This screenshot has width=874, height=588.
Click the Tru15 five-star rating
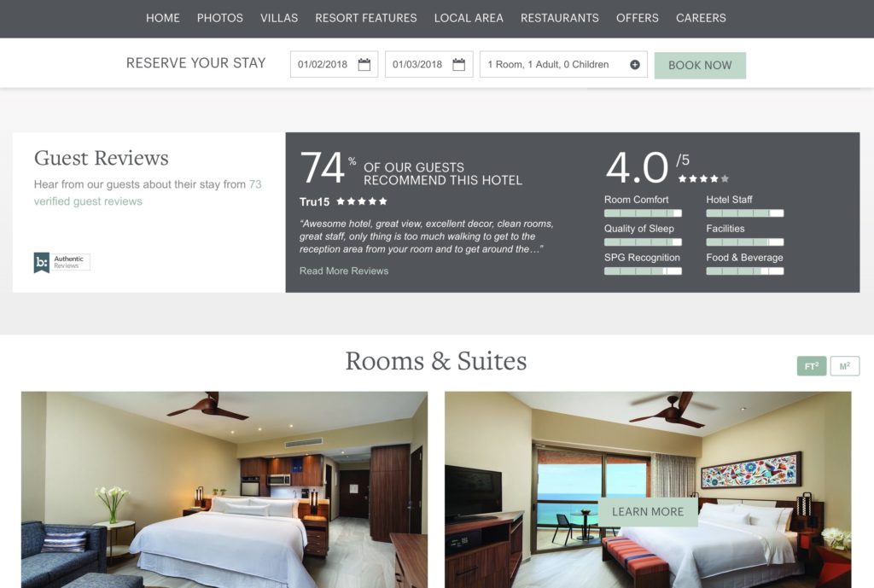pyautogui.click(x=362, y=201)
